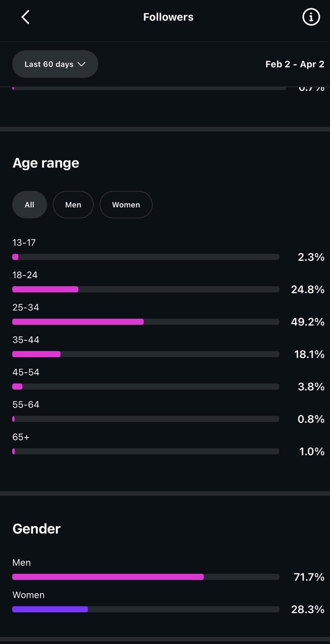Click the Feb 2 - Apr 2 date text
The width and height of the screenshot is (330, 644).
click(295, 64)
